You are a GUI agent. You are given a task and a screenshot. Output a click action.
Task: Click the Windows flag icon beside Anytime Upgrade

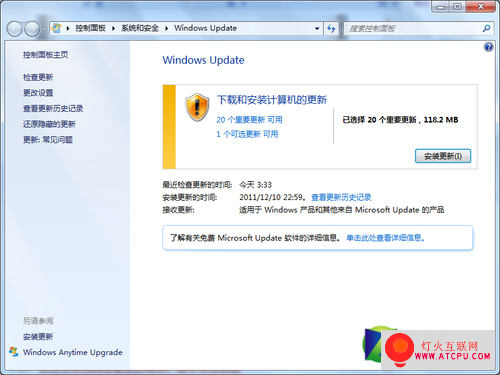14,352
